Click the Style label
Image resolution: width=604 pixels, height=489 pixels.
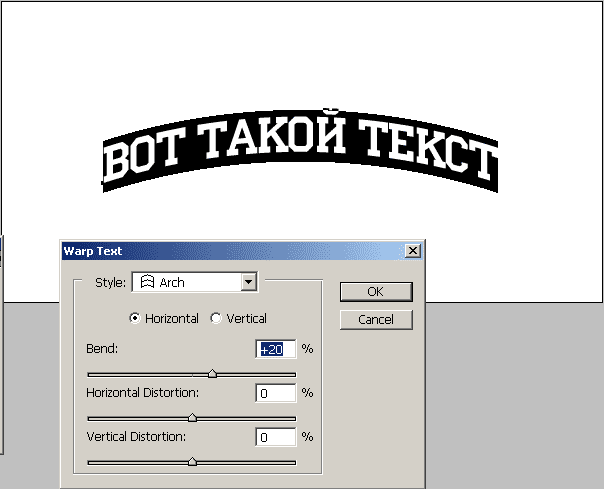110,282
